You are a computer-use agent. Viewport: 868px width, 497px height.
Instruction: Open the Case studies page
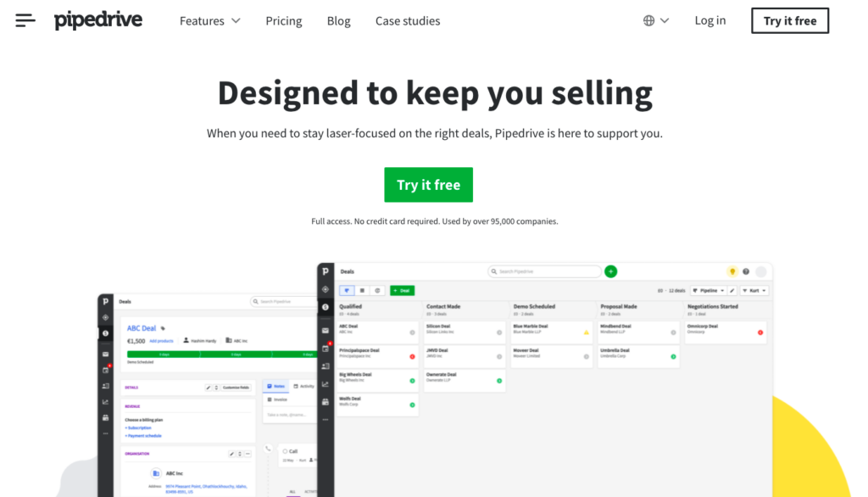tap(408, 20)
